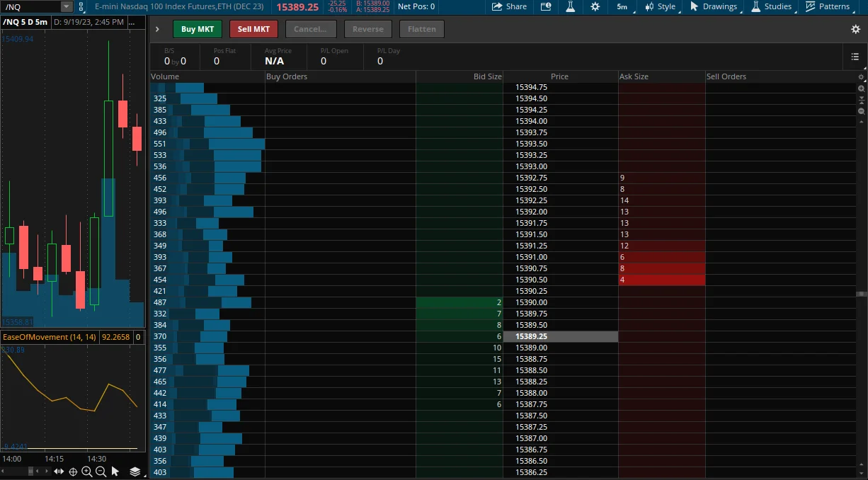
Task: Open the 5m timeframe selector
Action: tap(622, 6)
